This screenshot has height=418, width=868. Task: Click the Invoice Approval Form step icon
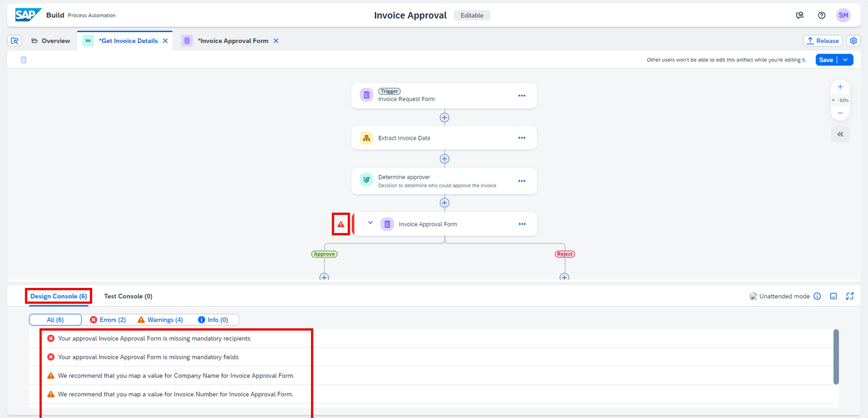coord(388,224)
